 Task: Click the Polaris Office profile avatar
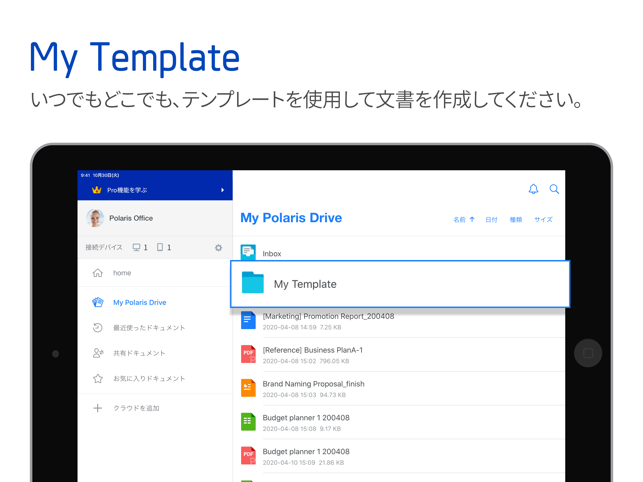pos(96,218)
